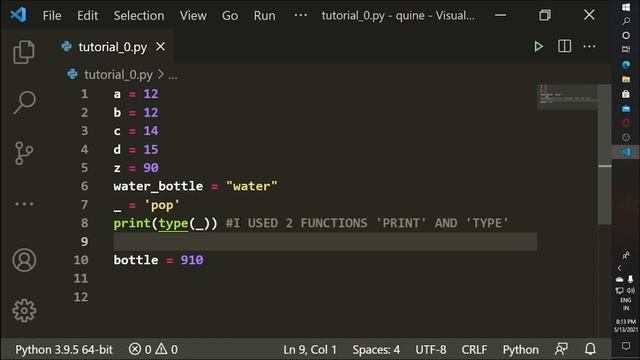Click the editor minimap
Viewport: 640px width, 360px height.
tap(567, 96)
